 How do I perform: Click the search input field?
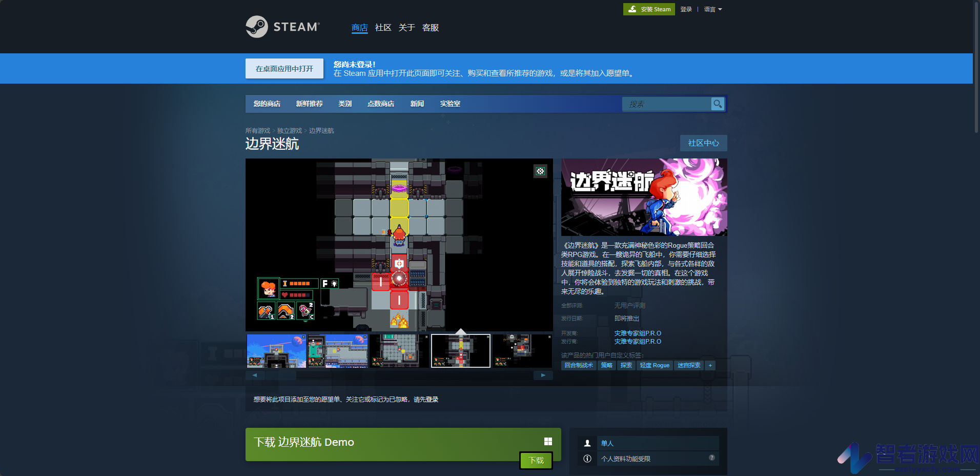[x=667, y=104]
